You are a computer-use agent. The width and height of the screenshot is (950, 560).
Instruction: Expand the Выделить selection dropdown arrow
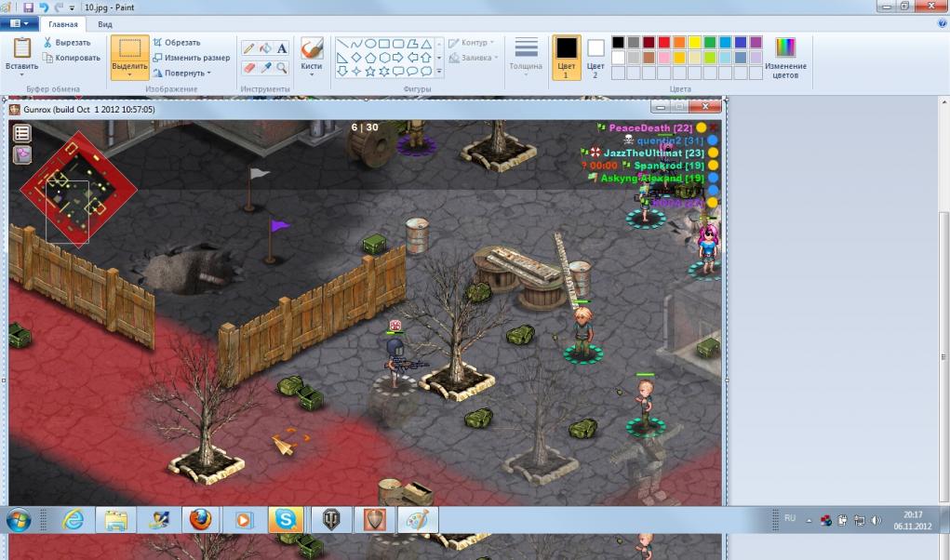pyautogui.click(x=129, y=73)
